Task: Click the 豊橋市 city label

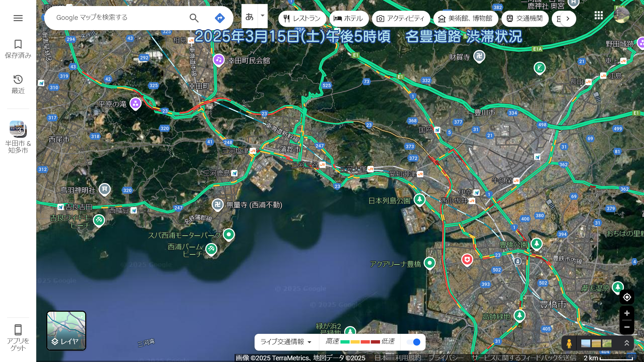Action: click(553, 304)
